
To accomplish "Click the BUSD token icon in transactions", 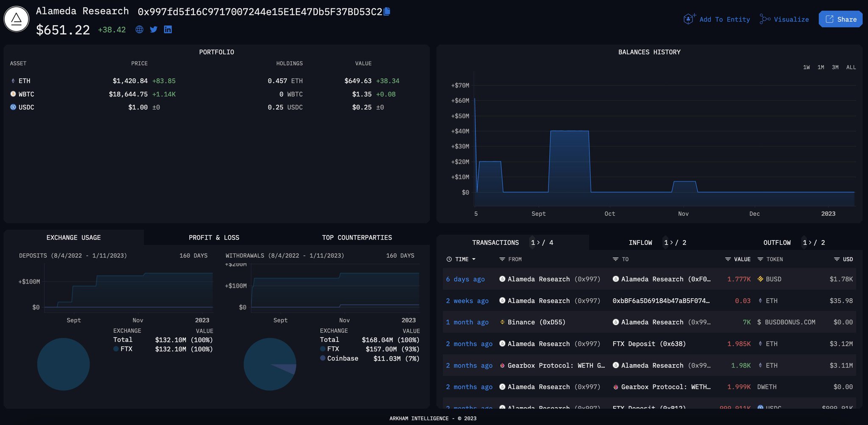I will 760,279.
